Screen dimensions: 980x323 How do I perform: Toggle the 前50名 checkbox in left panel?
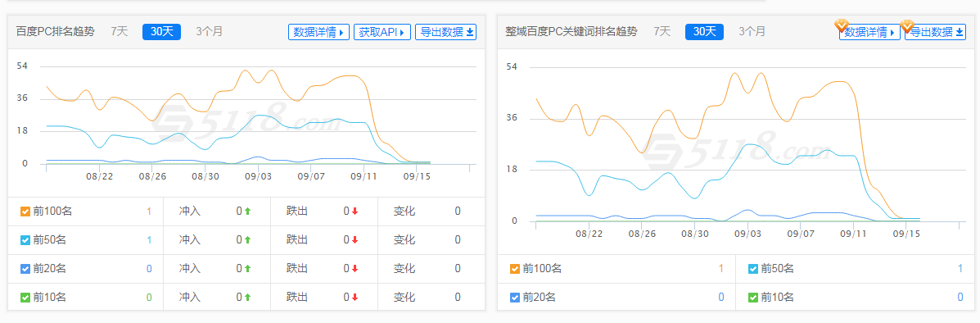25,240
